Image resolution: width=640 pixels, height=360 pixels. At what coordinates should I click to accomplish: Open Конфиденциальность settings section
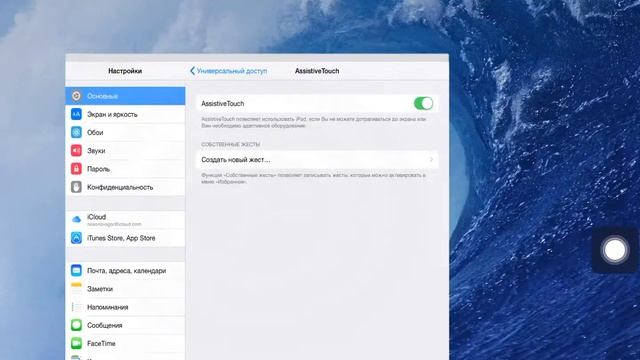coord(125,187)
